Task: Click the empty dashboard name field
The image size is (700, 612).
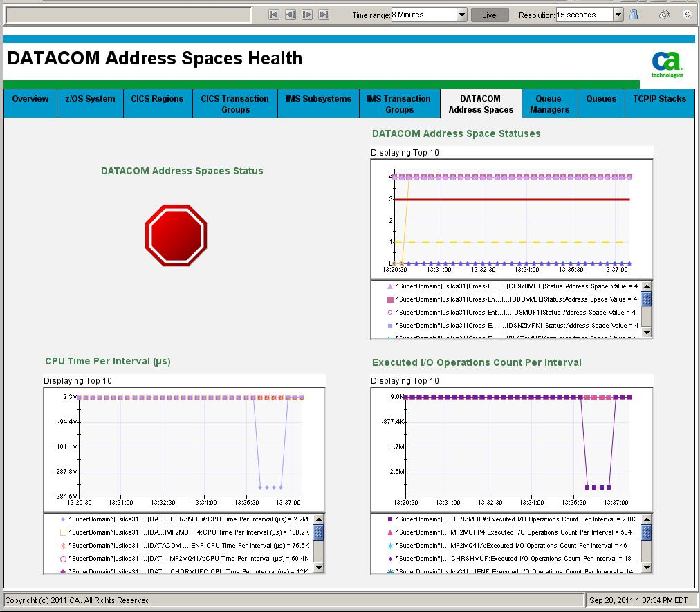Action: pos(129,15)
